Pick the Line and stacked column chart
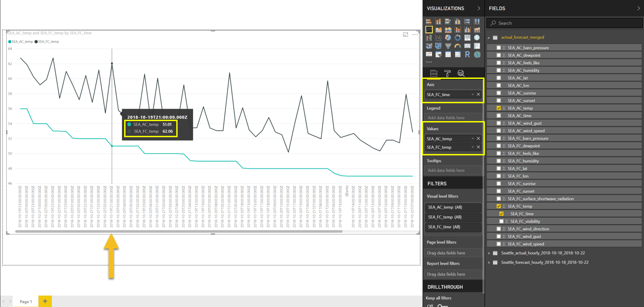The image size is (644, 307). point(457,29)
